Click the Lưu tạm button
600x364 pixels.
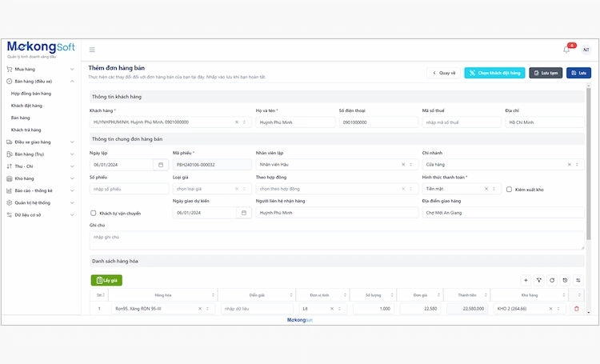point(546,73)
